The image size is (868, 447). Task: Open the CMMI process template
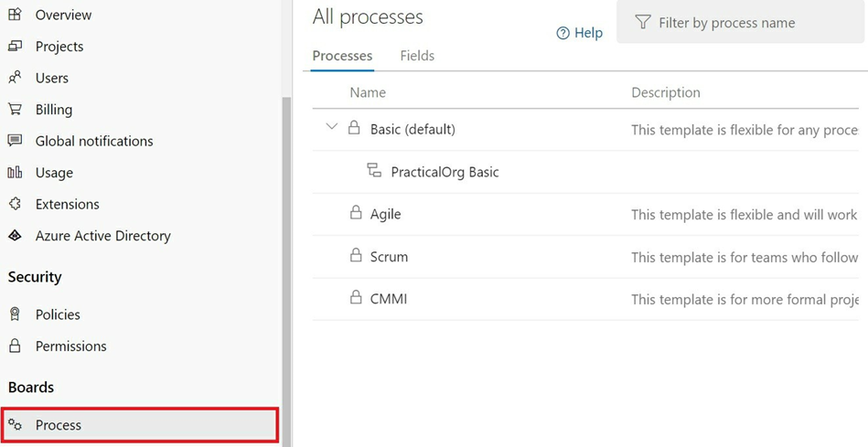coord(389,299)
